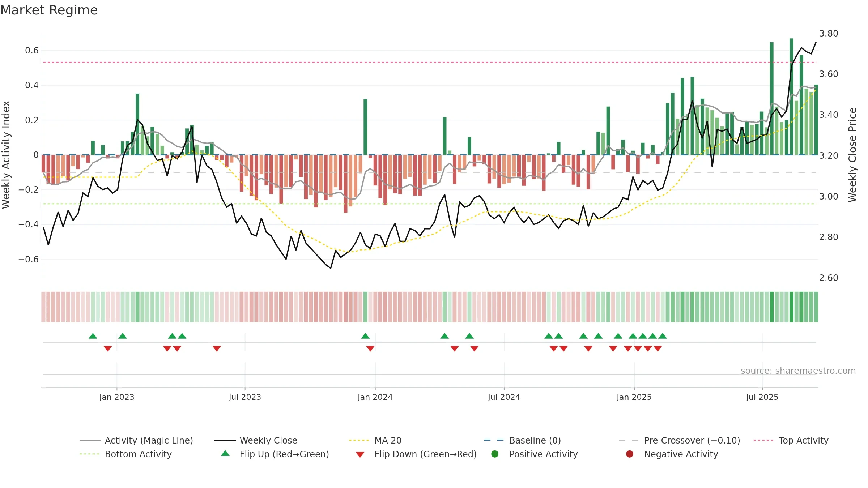This screenshot has height=488, width=868.
Task: Click the 0.6 activity axis tick
Action: tap(32, 51)
